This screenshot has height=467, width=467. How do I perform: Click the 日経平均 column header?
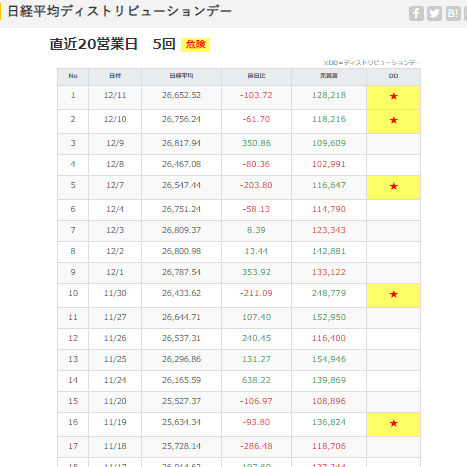tap(181, 76)
